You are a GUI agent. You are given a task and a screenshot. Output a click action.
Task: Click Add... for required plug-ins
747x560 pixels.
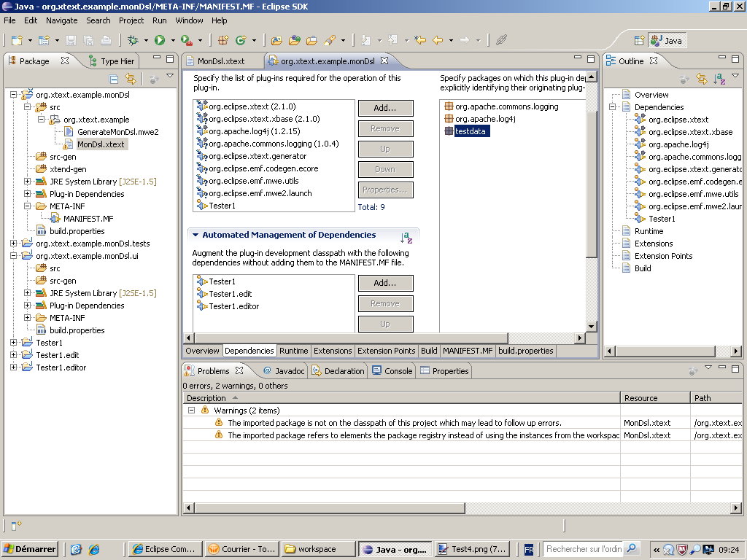point(385,108)
